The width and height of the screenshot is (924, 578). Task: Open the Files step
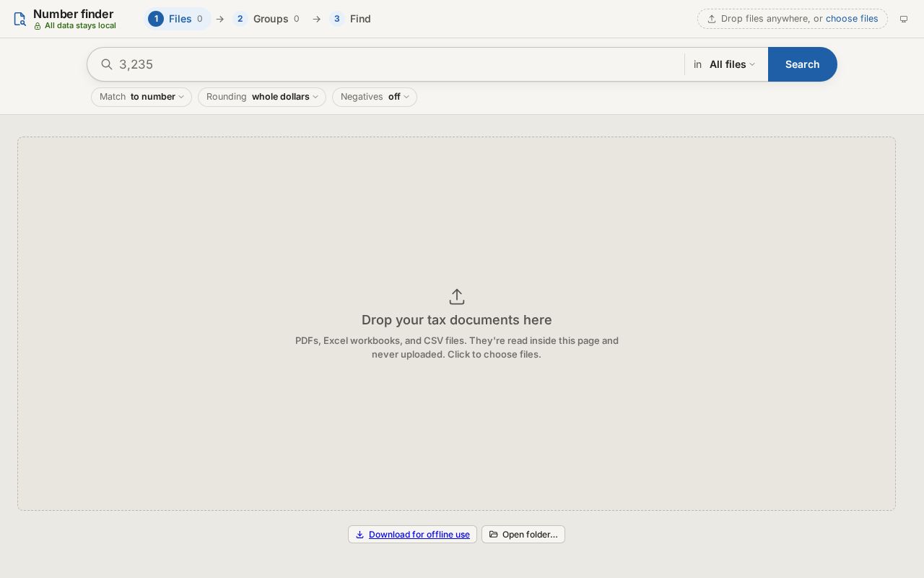pos(178,19)
